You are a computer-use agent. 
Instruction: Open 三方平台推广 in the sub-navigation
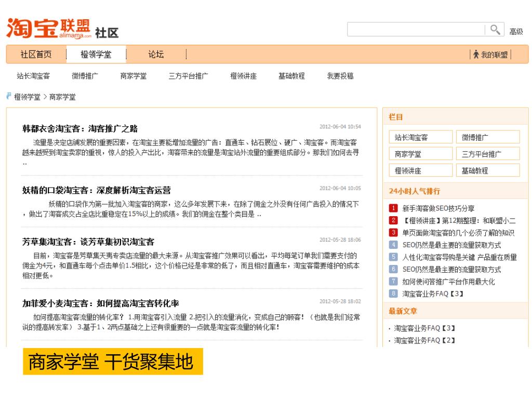188,76
